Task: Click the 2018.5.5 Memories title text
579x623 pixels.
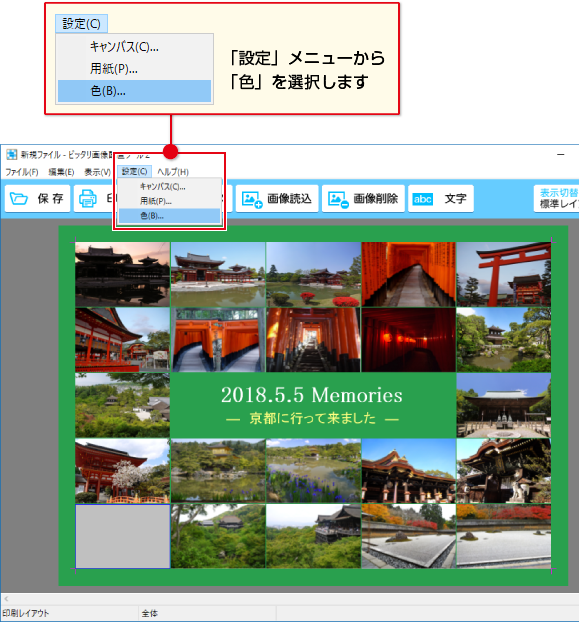Action: (x=312, y=395)
